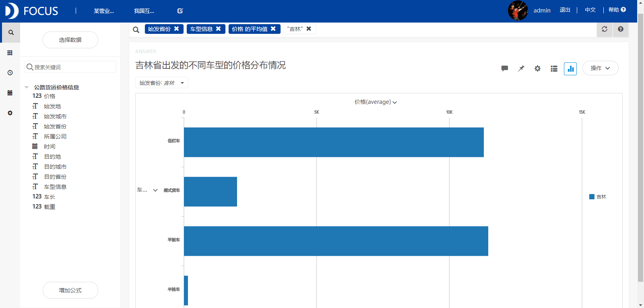Open the 我国互... tab
This screenshot has width=644, height=308.
coord(144,11)
